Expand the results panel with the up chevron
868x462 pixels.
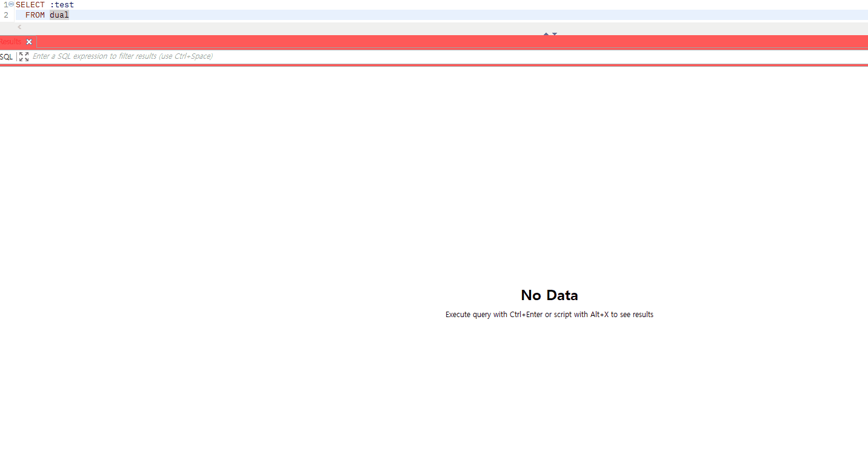546,34
